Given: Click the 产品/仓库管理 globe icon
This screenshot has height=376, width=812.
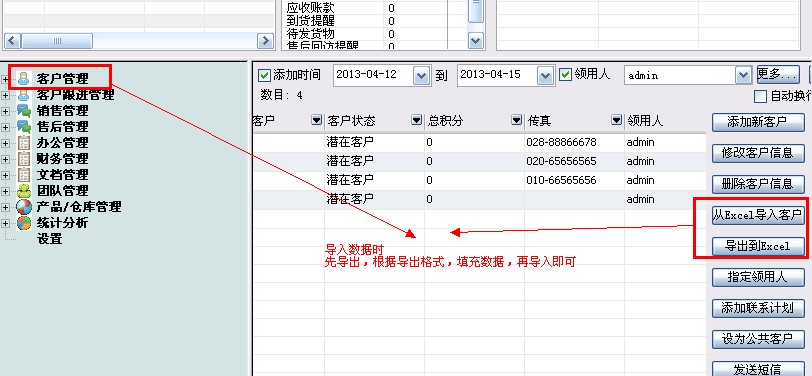Looking at the screenshot, I should (x=24, y=207).
